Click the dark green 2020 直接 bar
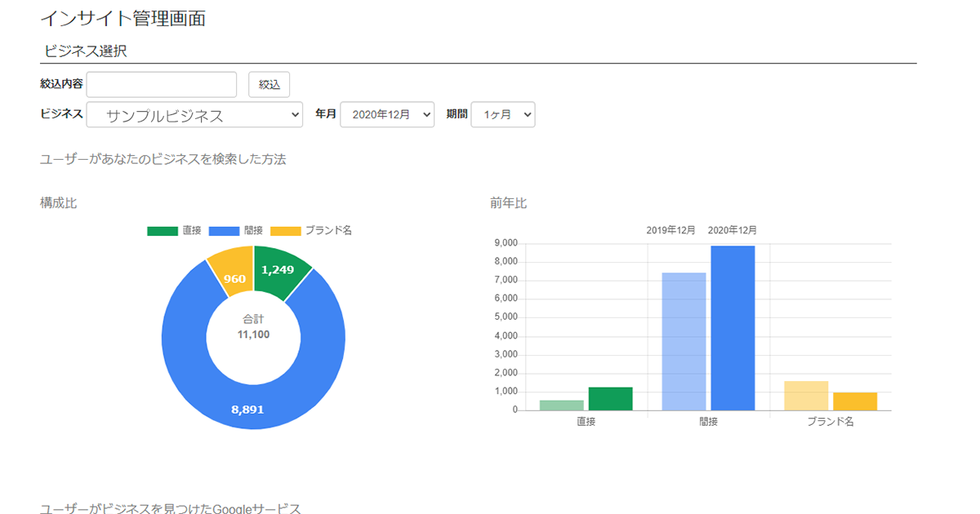Image resolution: width=980 pixels, height=514 pixels. click(x=611, y=399)
